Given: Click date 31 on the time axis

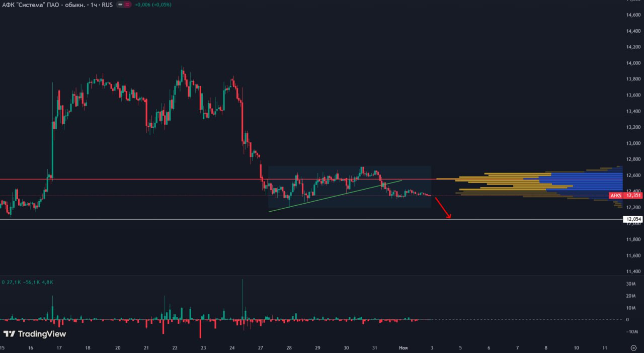Looking at the screenshot, I should [x=375, y=347].
